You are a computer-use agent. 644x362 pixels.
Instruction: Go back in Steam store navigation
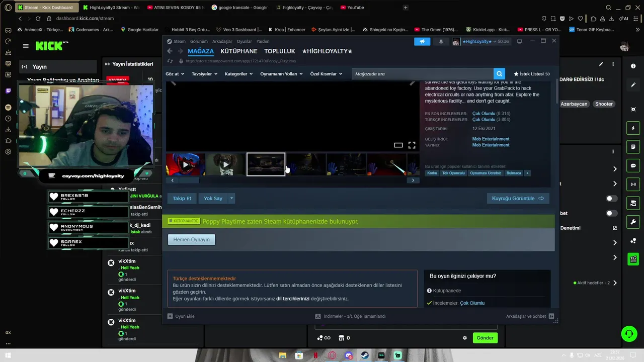coord(170,51)
